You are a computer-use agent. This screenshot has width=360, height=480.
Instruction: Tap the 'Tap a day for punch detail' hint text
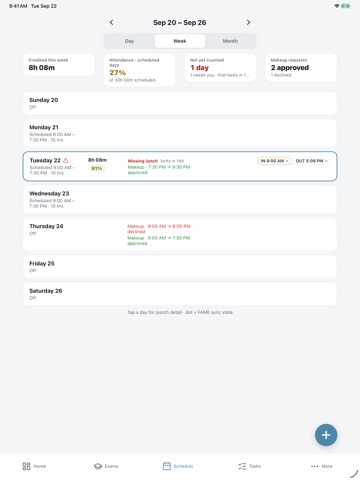tap(180, 312)
